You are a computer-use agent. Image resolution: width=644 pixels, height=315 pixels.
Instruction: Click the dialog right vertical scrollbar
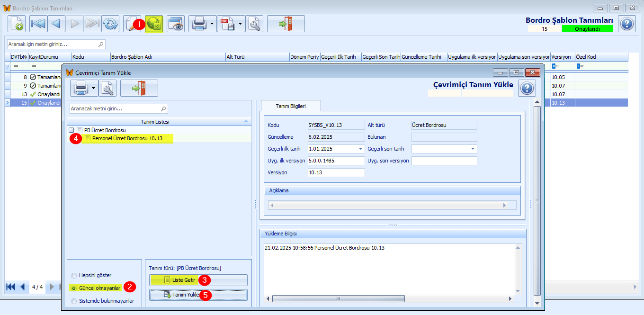click(537, 202)
